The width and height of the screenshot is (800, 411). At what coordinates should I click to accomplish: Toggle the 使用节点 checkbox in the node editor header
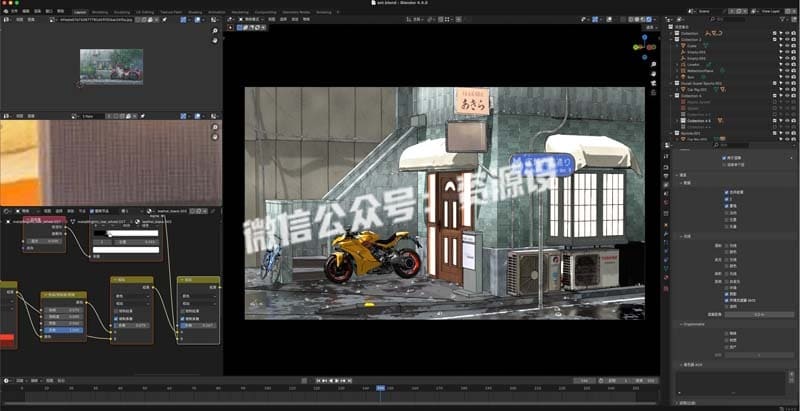[x=92, y=211]
